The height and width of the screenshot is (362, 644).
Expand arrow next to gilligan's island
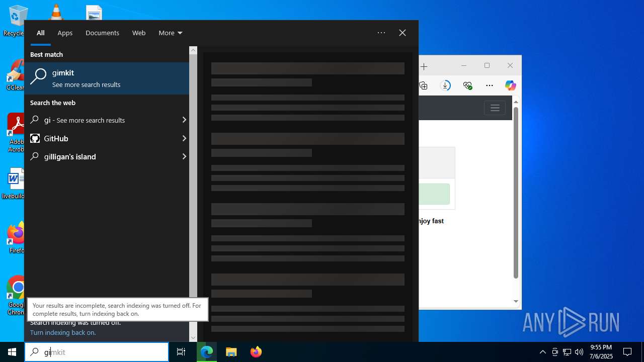pos(184,156)
